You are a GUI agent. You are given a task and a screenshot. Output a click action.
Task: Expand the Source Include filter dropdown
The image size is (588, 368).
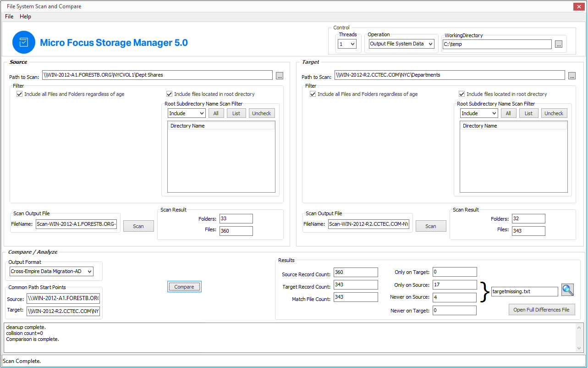point(187,113)
